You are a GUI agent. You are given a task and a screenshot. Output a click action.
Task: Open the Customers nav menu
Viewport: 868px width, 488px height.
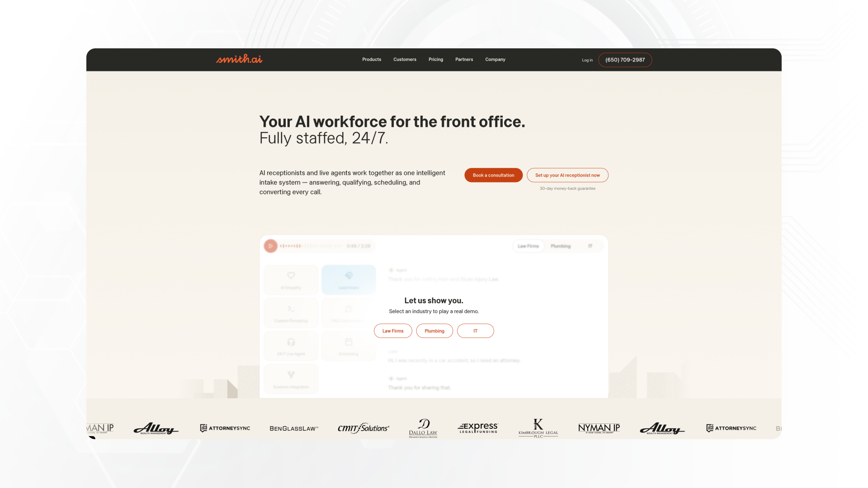click(405, 60)
